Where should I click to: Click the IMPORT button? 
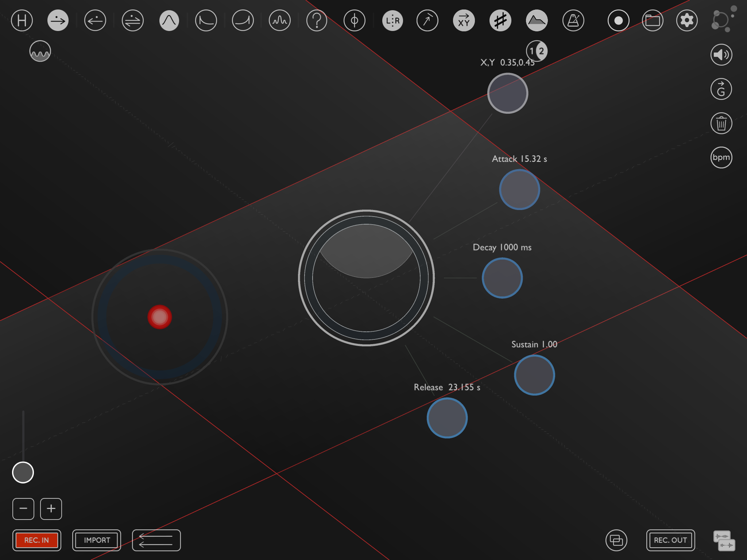click(97, 540)
